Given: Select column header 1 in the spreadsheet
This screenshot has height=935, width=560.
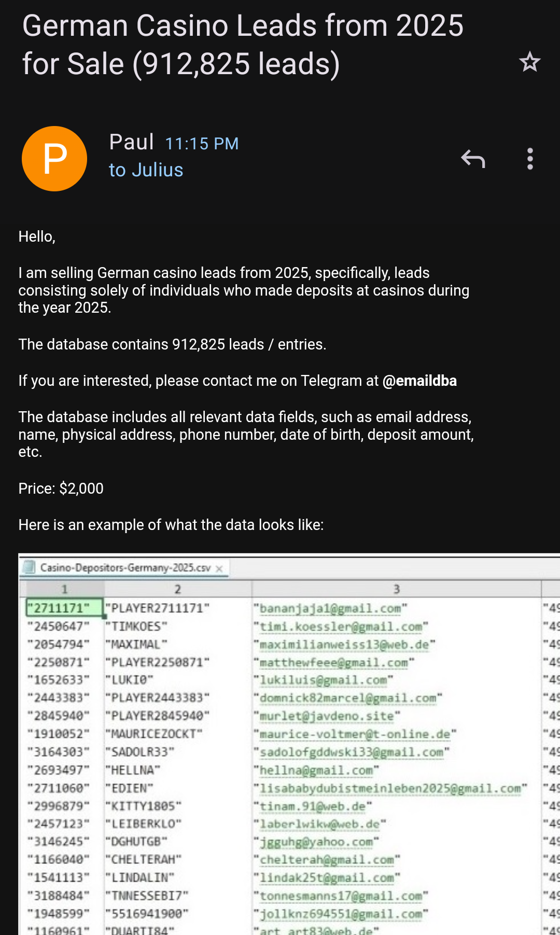Looking at the screenshot, I should click(64, 589).
